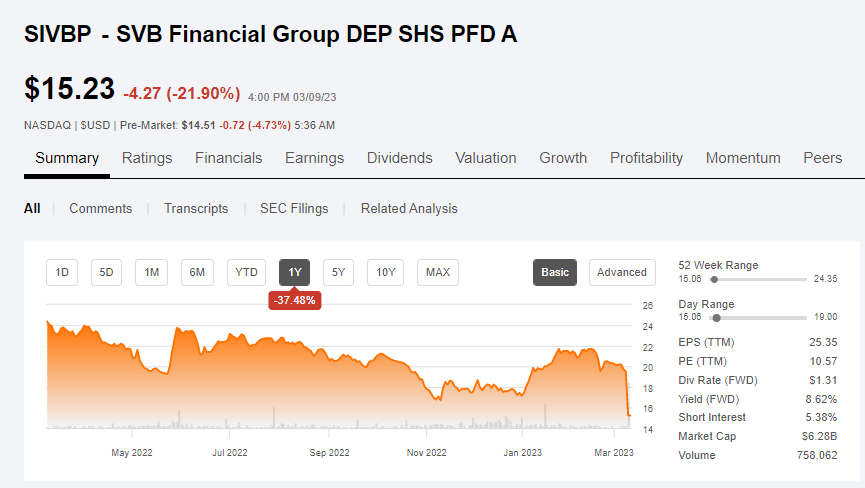Open the Valuation tab
Image resolution: width=865 pixels, height=488 pixels.
[485, 158]
